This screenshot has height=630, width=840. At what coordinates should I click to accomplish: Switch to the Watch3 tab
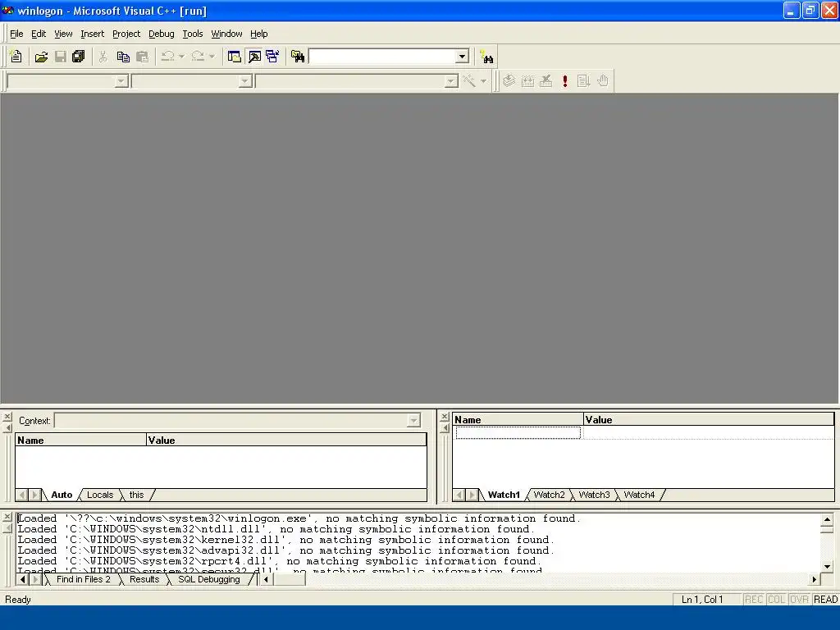point(594,495)
